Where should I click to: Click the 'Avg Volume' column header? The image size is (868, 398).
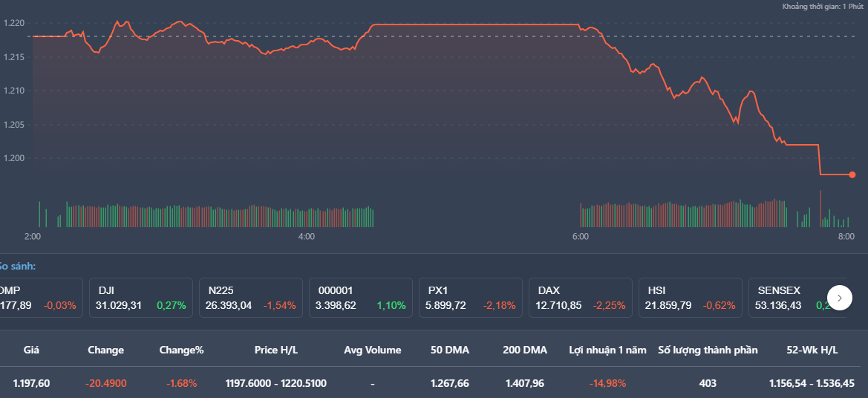pos(372,350)
